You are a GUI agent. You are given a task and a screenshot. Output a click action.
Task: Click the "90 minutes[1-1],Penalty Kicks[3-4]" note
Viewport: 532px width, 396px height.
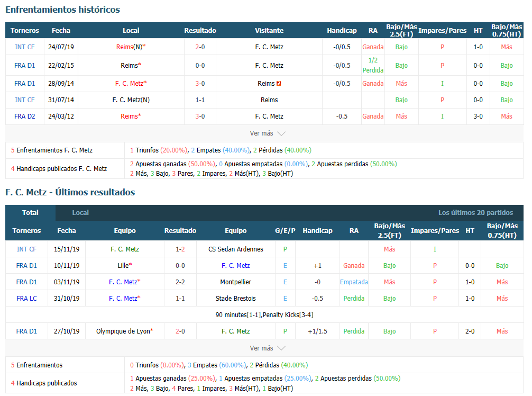click(x=264, y=315)
